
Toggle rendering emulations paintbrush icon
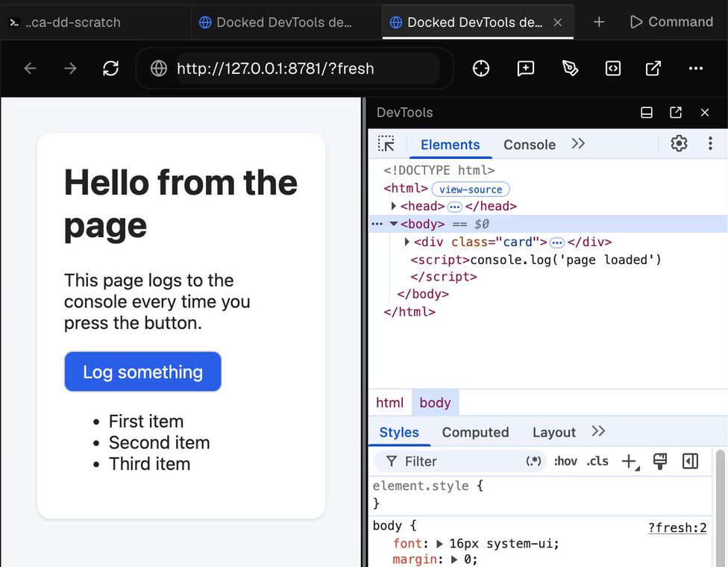click(x=659, y=461)
